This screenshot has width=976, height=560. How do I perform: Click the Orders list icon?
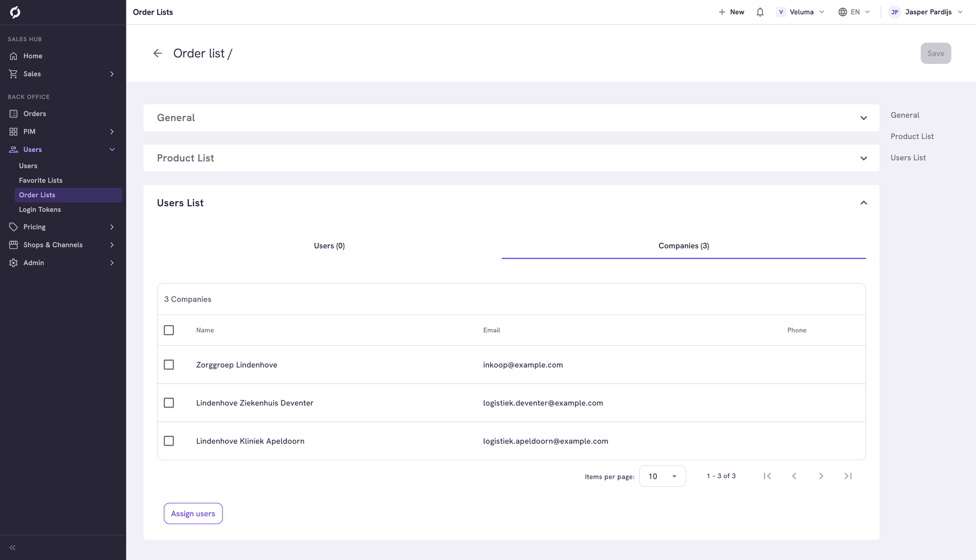13,114
